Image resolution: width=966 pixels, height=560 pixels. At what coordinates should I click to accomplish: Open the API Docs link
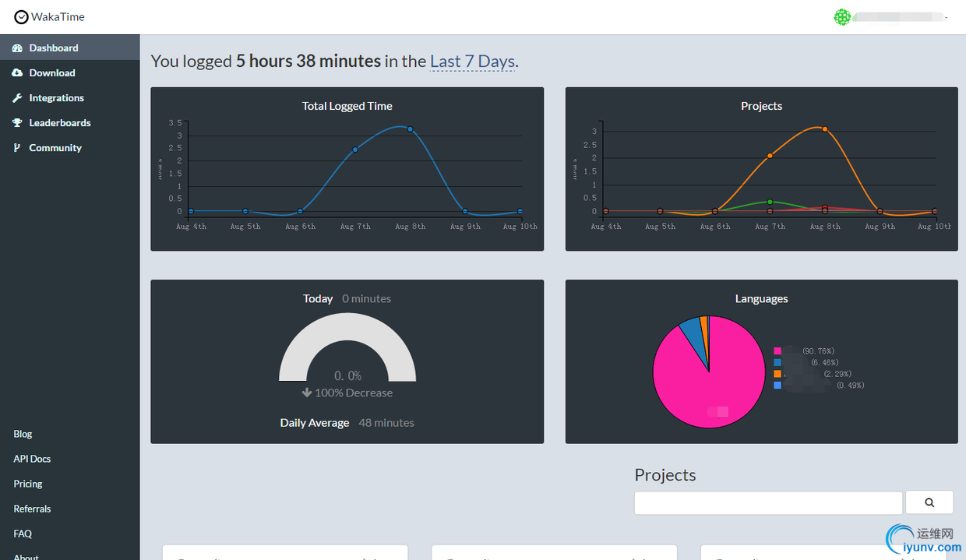pyautogui.click(x=32, y=459)
